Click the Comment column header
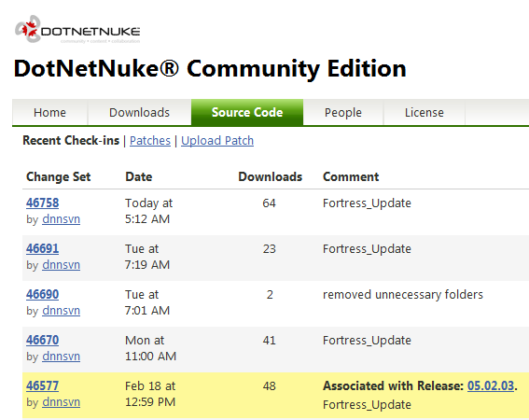Viewport: 529px width, 420px height. [351, 177]
